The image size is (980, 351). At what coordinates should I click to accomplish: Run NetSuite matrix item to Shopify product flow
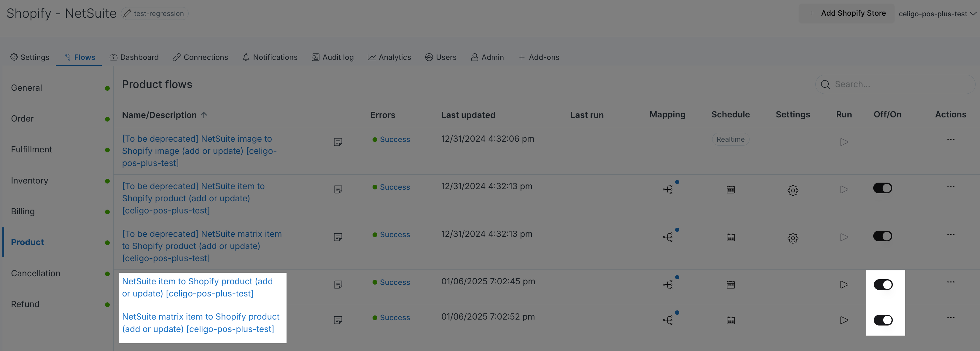(x=844, y=320)
